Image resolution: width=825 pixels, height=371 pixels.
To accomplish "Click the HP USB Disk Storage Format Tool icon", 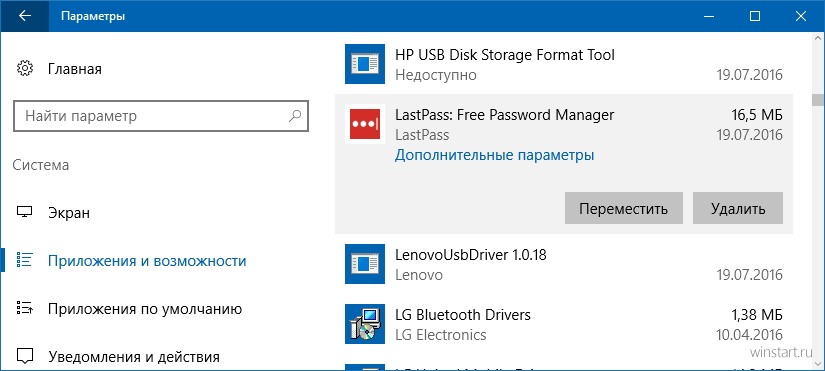I will coord(365,64).
